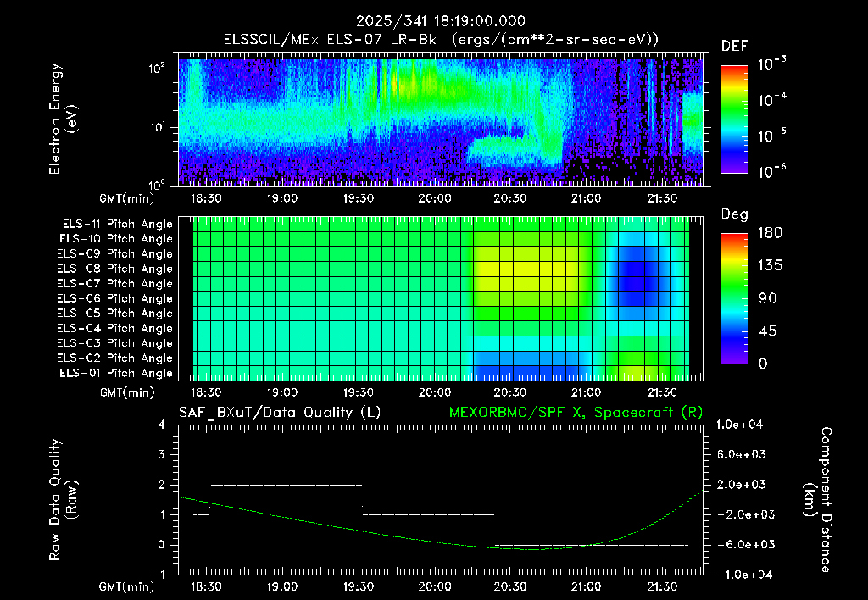Click the blue low pitch angle patch near 21:20
Image resolution: width=868 pixels, height=600 pixels.
coord(636,275)
